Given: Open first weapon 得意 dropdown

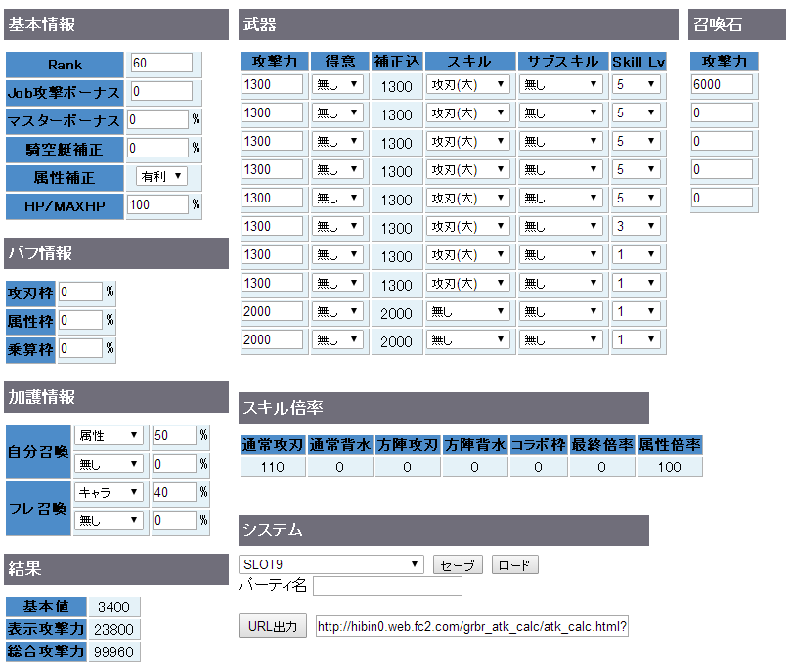Looking at the screenshot, I should click(x=337, y=84).
